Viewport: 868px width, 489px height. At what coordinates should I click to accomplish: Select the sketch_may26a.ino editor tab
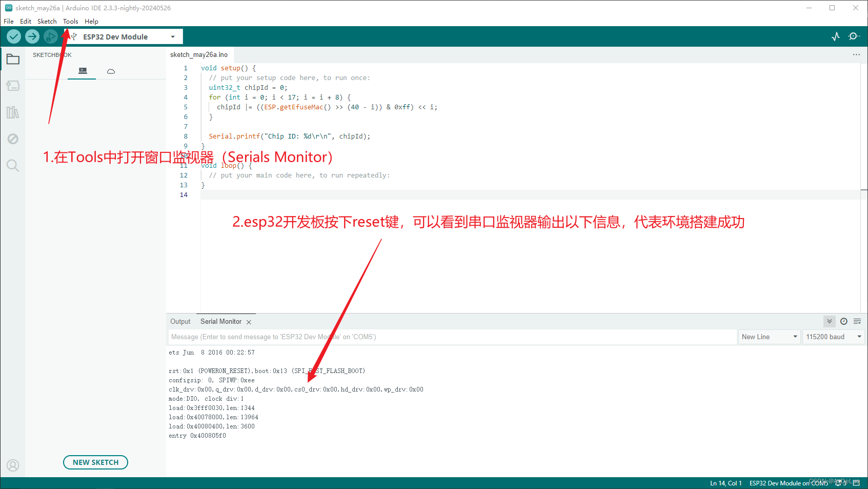coord(199,54)
